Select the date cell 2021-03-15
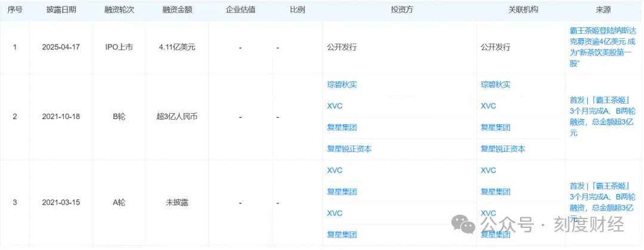644x250 pixels. click(61, 202)
